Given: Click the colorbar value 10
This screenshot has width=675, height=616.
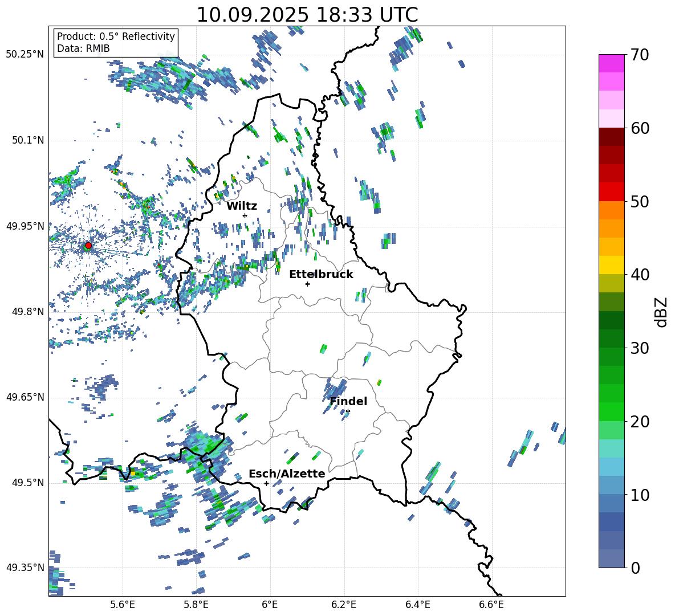Looking at the screenshot, I should (x=640, y=495).
